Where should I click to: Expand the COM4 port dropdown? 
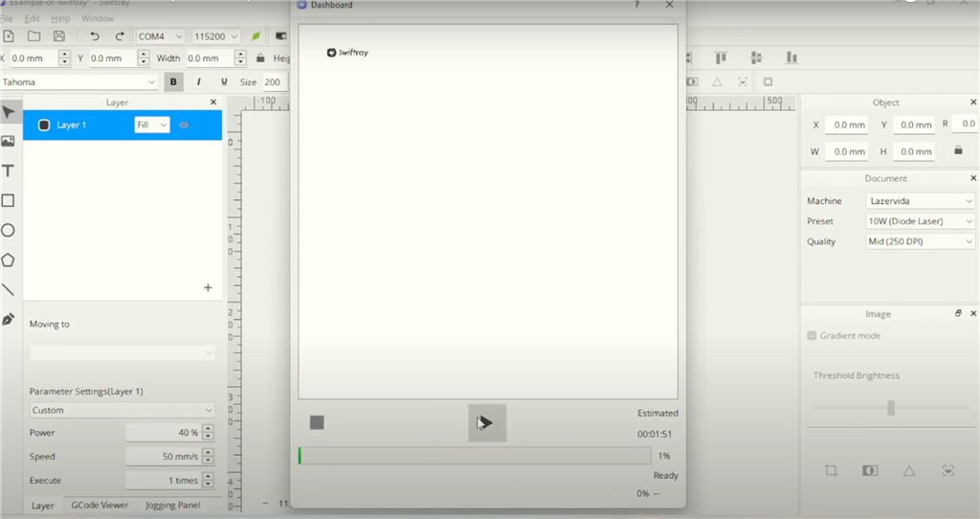coord(160,36)
